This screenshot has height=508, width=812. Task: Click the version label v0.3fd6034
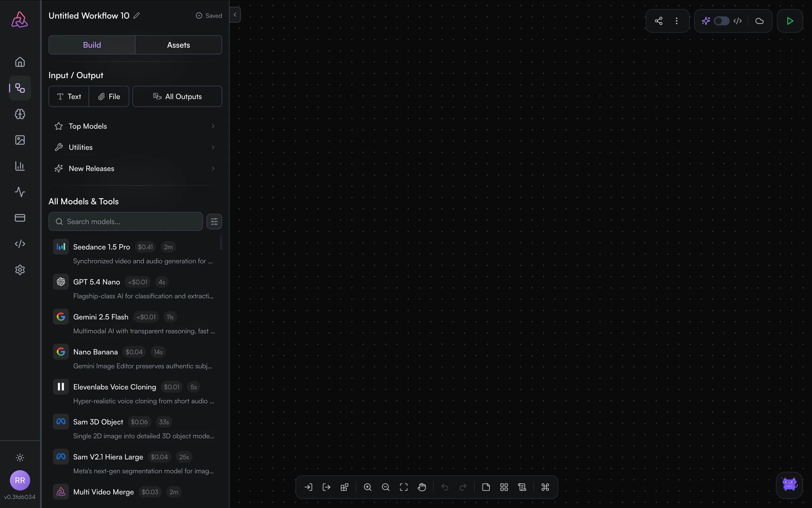click(20, 497)
